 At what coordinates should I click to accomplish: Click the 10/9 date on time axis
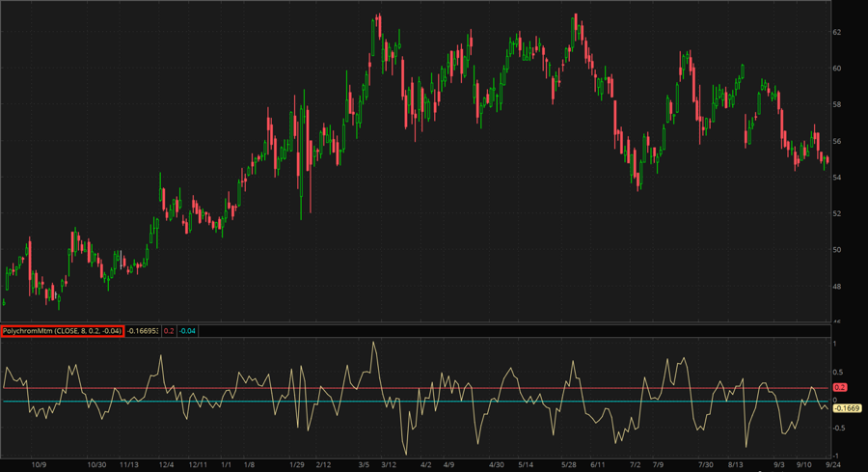coord(37,464)
